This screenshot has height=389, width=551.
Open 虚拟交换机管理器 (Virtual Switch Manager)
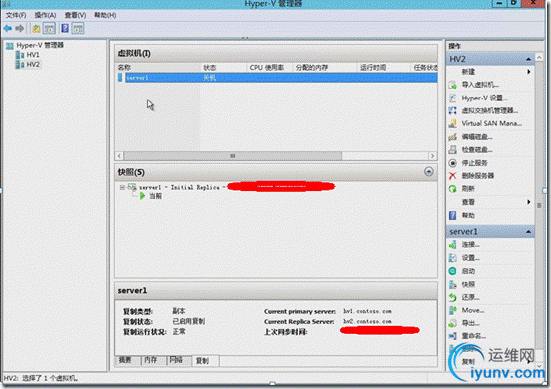pyautogui.click(x=490, y=111)
